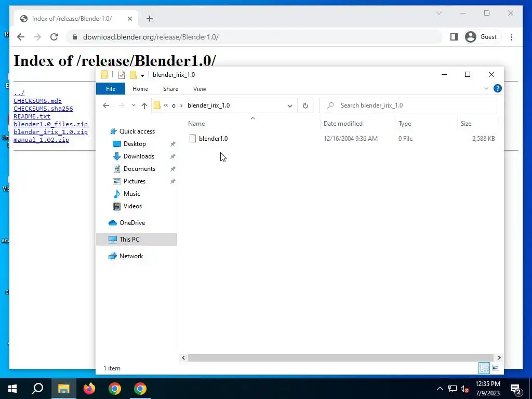This screenshot has width=532, height=399.
Task: Select Pictures in navigation pane
Action: click(x=135, y=181)
